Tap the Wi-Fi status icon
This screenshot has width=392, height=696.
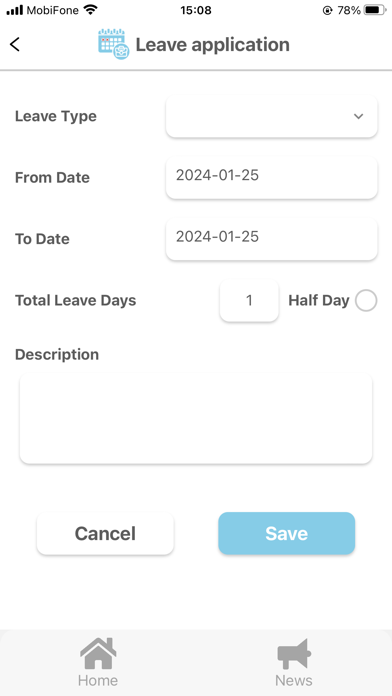[91, 10]
